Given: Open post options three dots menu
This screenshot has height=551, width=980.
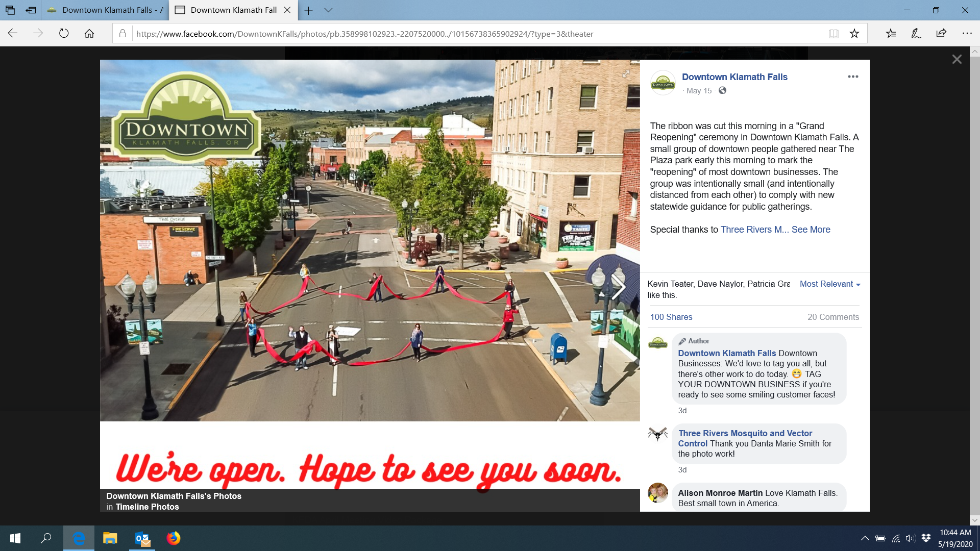Looking at the screenshot, I should pos(853,77).
